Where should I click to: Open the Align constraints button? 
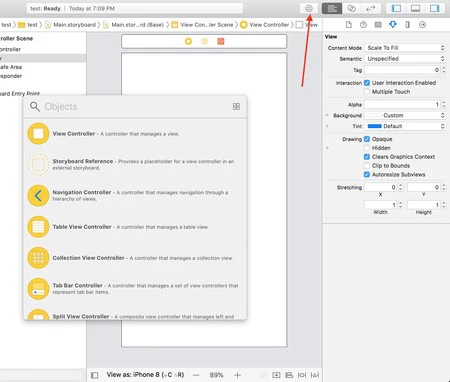point(289,375)
